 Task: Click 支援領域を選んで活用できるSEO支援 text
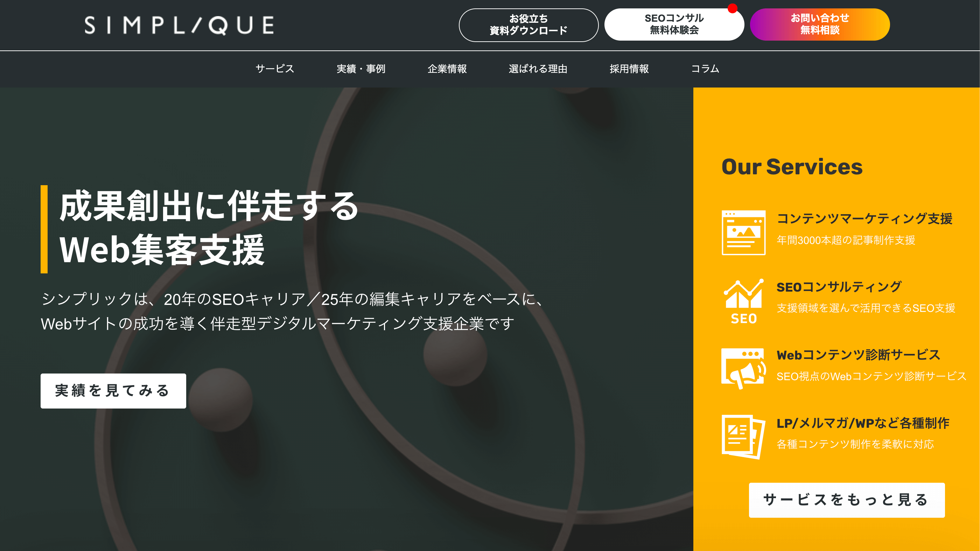(x=866, y=308)
